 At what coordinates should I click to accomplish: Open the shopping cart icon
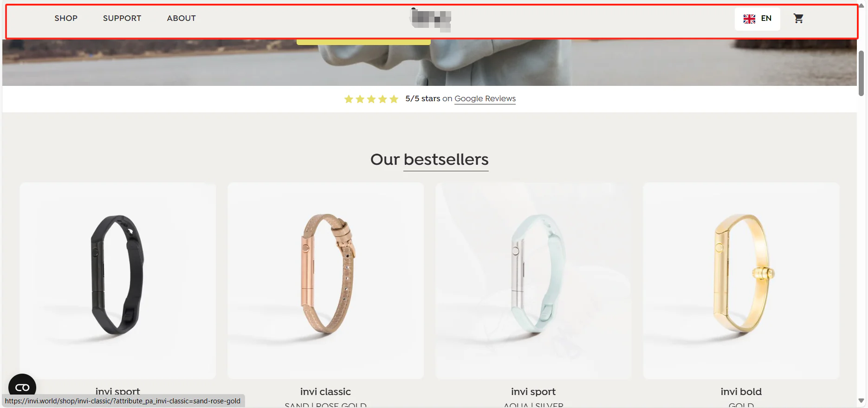click(798, 19)
